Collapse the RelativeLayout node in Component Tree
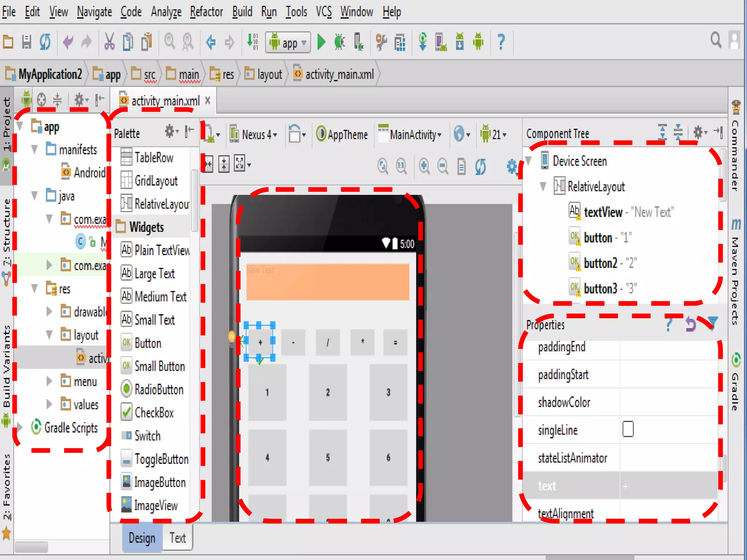747x560 pixels. (543, 187)
